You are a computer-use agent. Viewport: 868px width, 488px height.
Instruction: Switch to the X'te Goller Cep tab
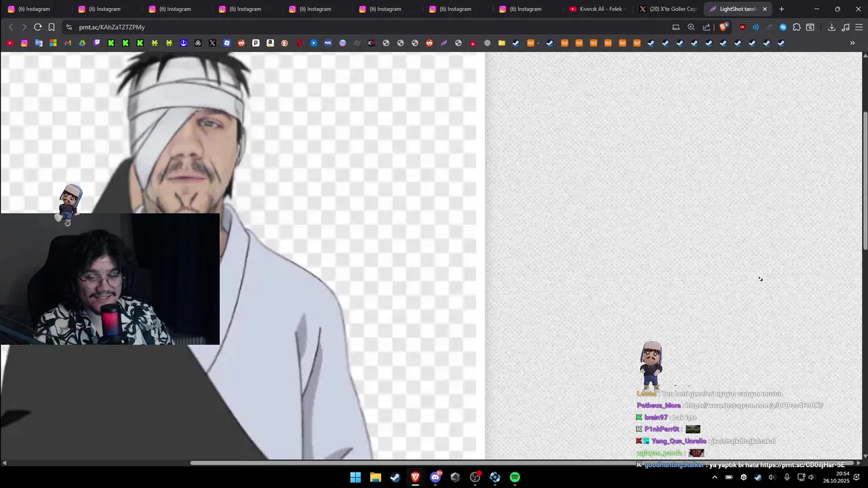click(x=668, y=9)
